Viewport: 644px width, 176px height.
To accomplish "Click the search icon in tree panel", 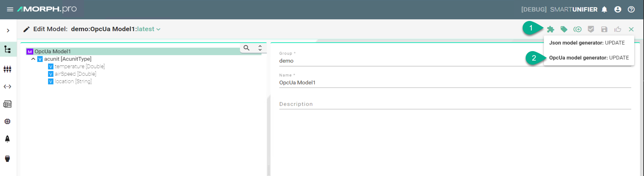I will (246, 48).
